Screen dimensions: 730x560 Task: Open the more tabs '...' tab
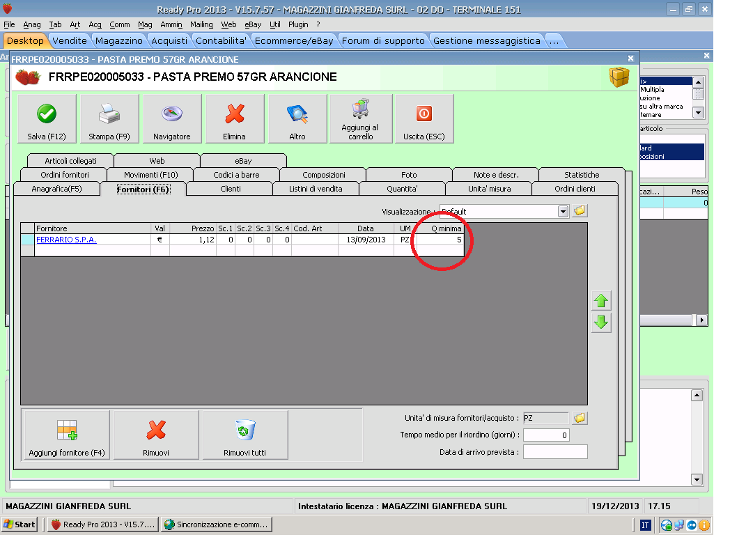(x=554, y=41)
